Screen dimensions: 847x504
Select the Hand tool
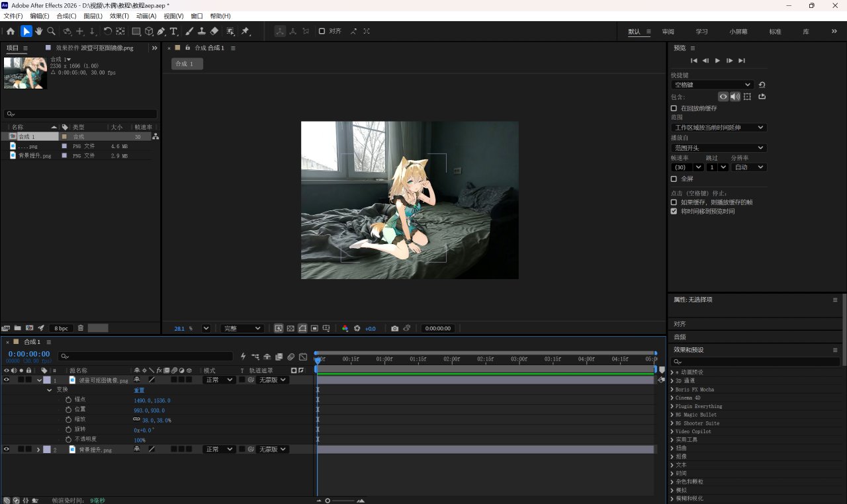tap(39, 31)
